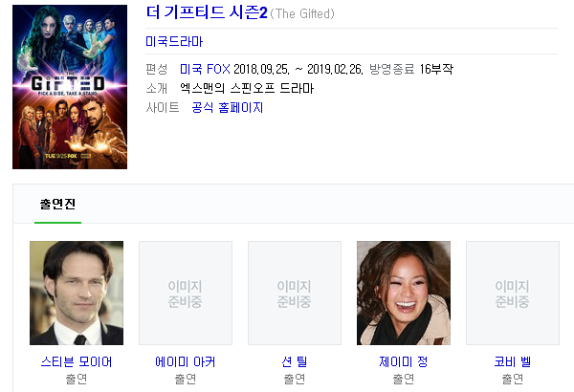Click the 코비 벨 name link

pyautogui.click(x=513, y=361)
